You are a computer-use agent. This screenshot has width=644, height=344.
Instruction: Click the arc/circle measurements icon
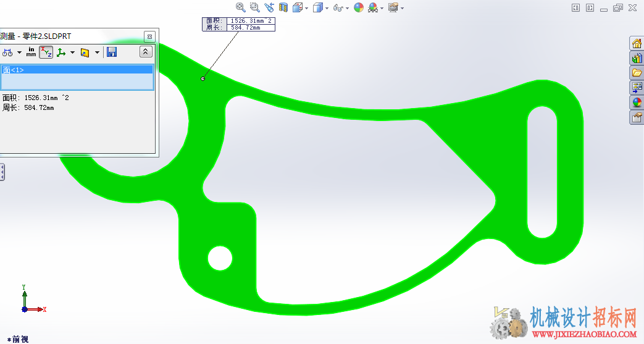coord(8,52)
